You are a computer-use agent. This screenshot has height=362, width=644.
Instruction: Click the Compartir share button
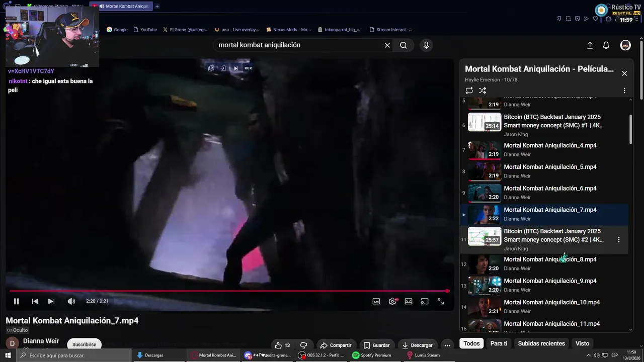[336, 345]
